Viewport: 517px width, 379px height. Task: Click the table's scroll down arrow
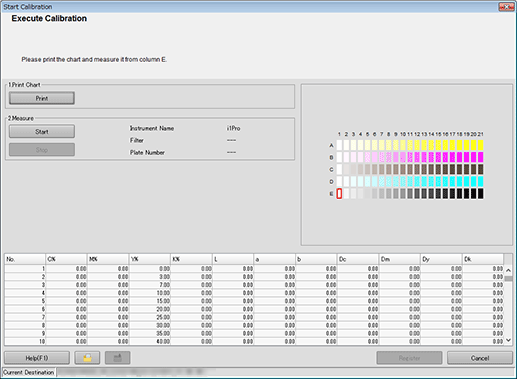(508, 340)
